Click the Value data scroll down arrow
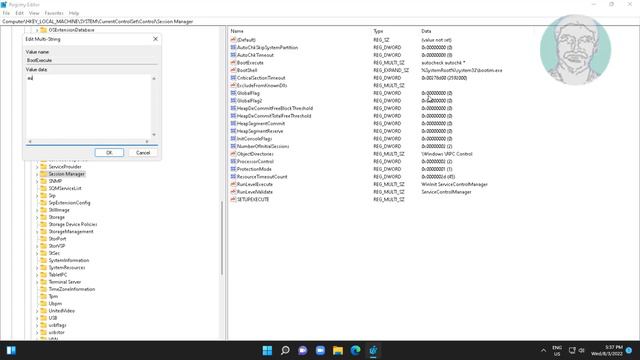The image size is (640, 360). [154, 135]
